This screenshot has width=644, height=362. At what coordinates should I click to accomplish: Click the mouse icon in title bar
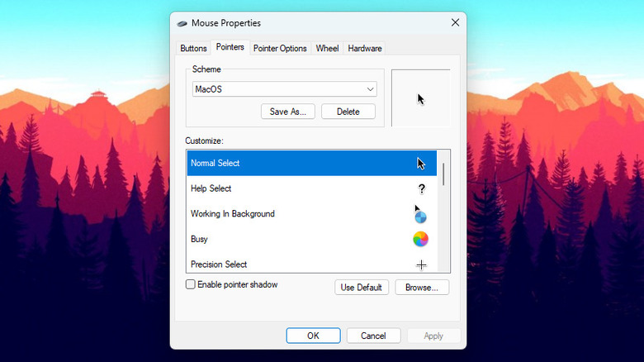[x=182, y=23]
